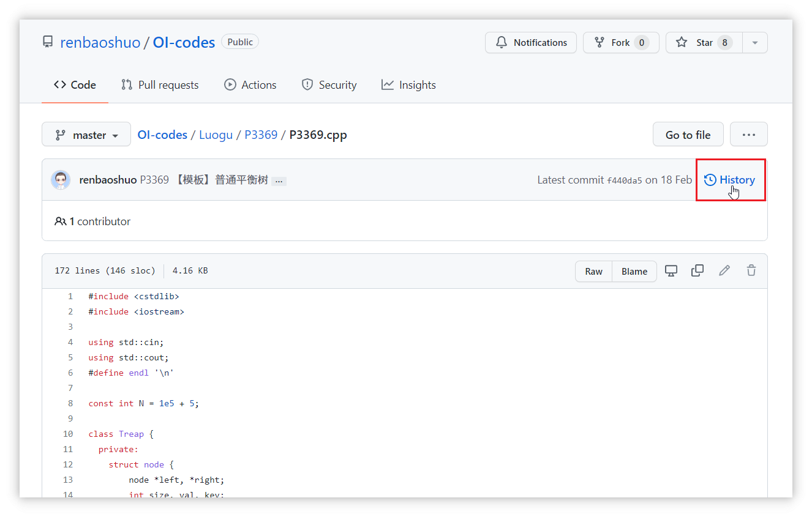Switch to the Actions tab
This screenshot has height=517, width=812.
[x=250, y=85]
